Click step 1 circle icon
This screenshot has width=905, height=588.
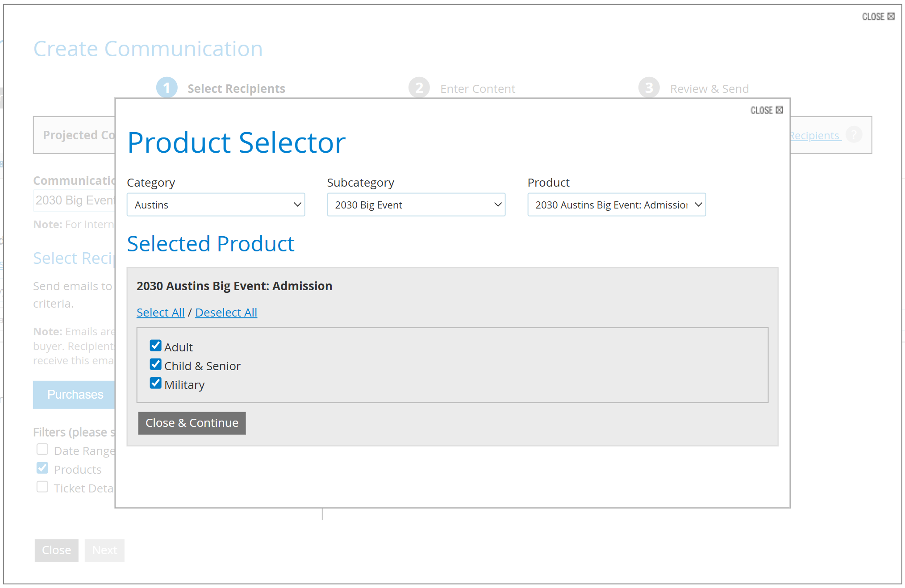coord(167,88)
